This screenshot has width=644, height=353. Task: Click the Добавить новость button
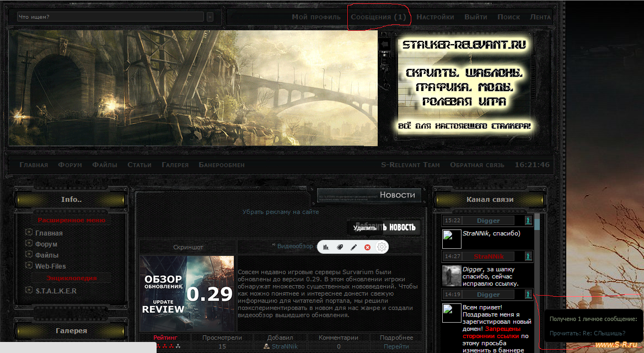click(385, 227)
